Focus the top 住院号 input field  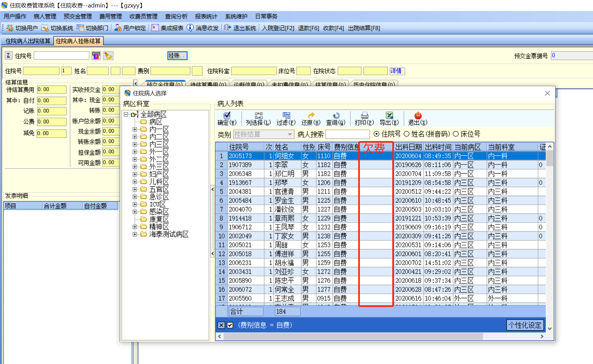tap(62, 56)
